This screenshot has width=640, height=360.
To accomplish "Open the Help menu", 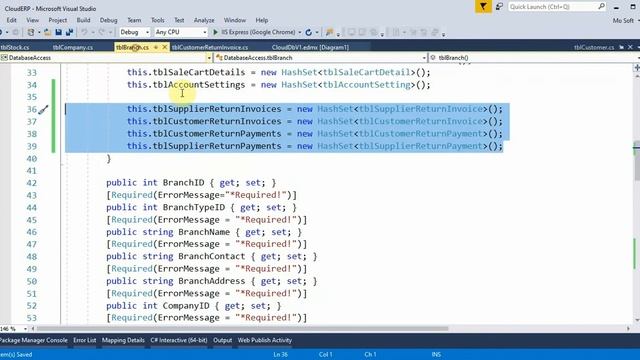I will tap(262, 20).
